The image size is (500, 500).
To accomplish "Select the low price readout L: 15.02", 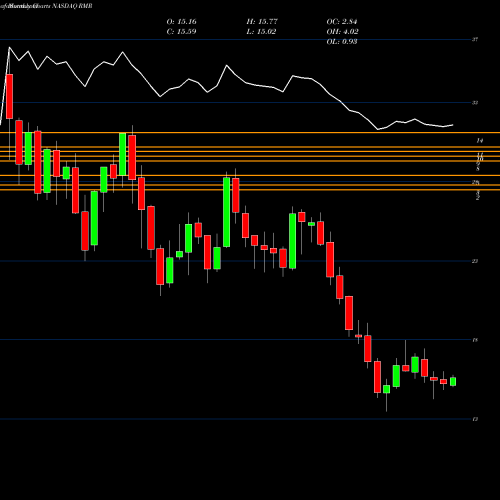I will tap(261, 32).
